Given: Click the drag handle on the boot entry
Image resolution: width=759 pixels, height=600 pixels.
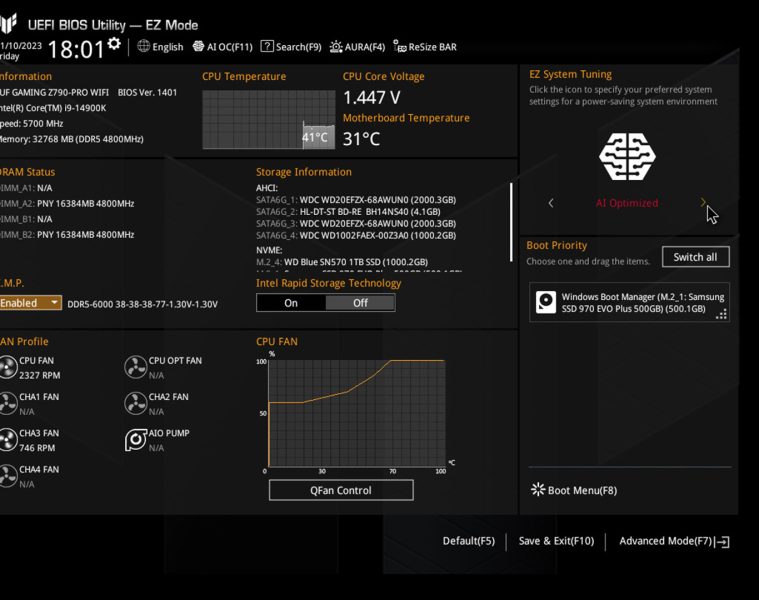Looking at the screenshot, I should point(721,314).
